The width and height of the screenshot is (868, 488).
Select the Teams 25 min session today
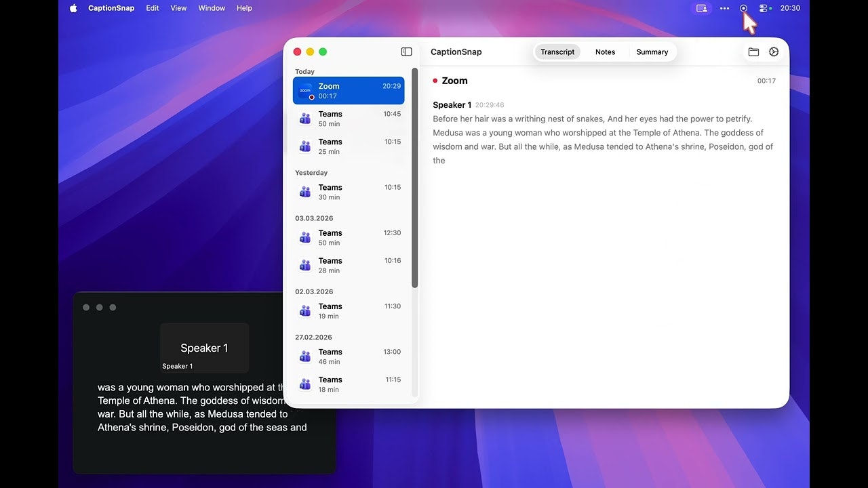(x=349, y=146)
